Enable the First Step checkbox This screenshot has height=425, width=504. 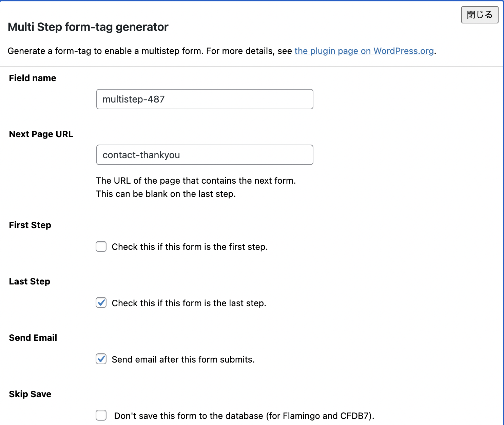tap(101, 246)
